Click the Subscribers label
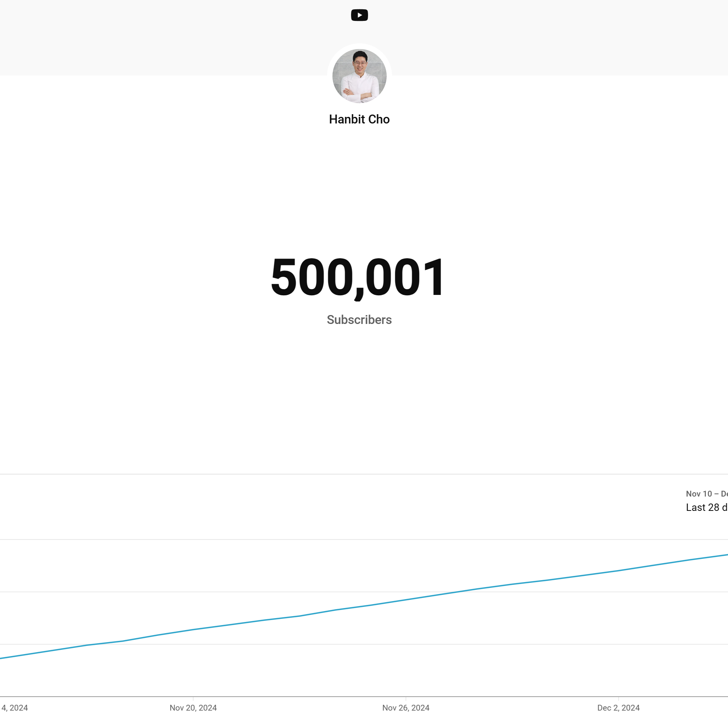 359,320
